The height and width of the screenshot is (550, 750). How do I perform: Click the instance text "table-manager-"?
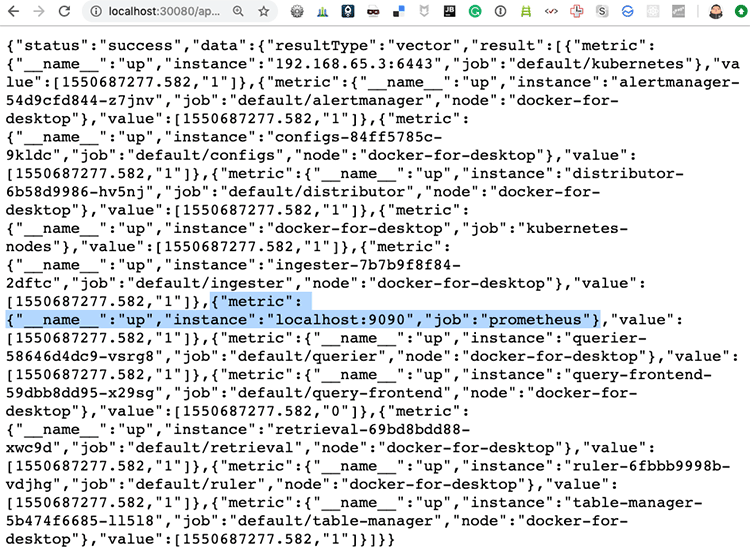click(637, 503)
